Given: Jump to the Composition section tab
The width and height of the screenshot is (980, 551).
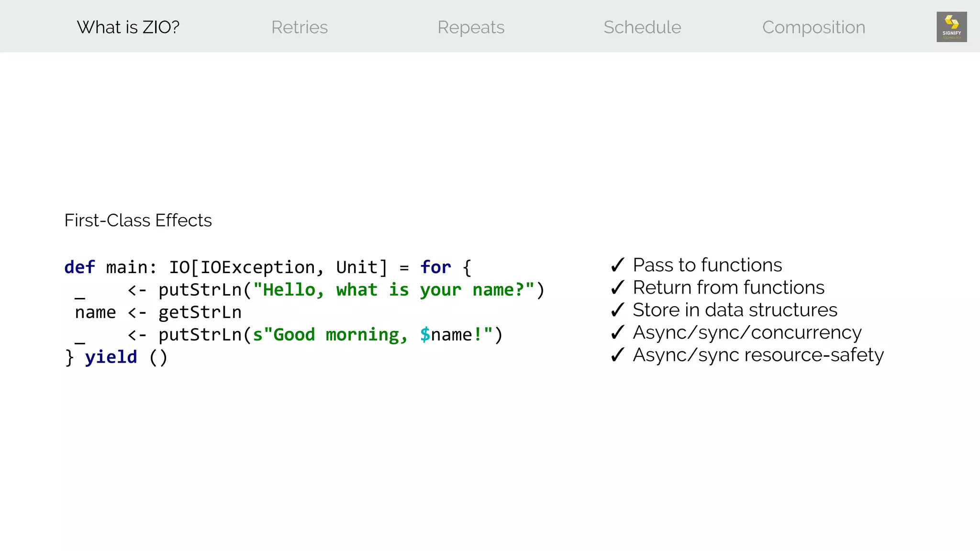Looking at the screenshot, I should 813,27.
